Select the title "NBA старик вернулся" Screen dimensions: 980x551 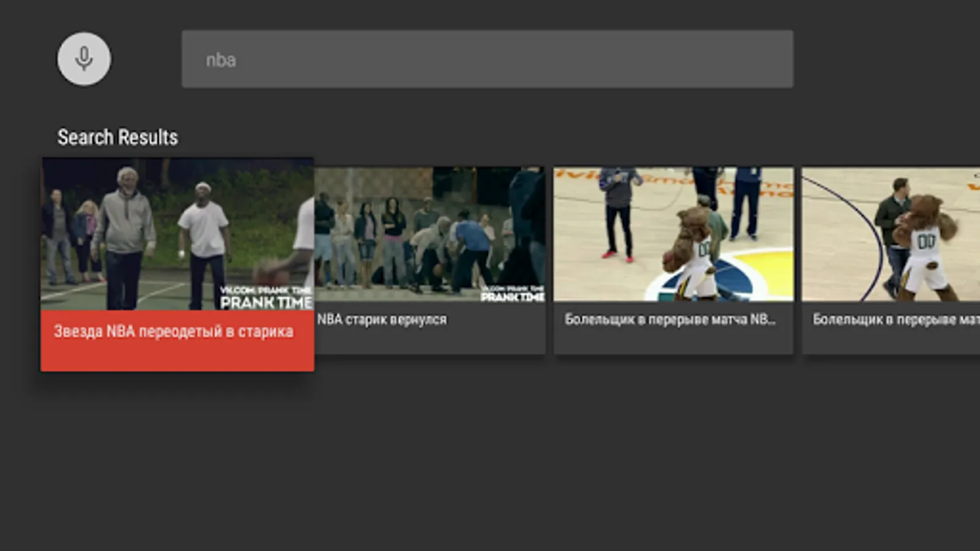pos(382,320)
